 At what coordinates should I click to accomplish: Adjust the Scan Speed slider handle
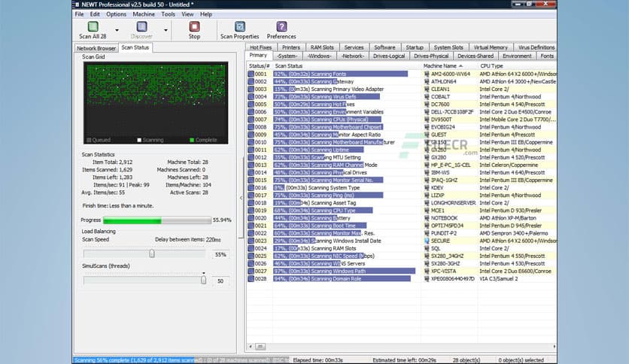(152, 253)
